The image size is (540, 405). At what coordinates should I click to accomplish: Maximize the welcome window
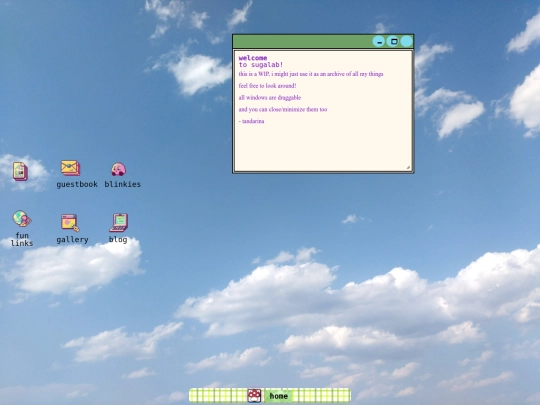[393, 42]
